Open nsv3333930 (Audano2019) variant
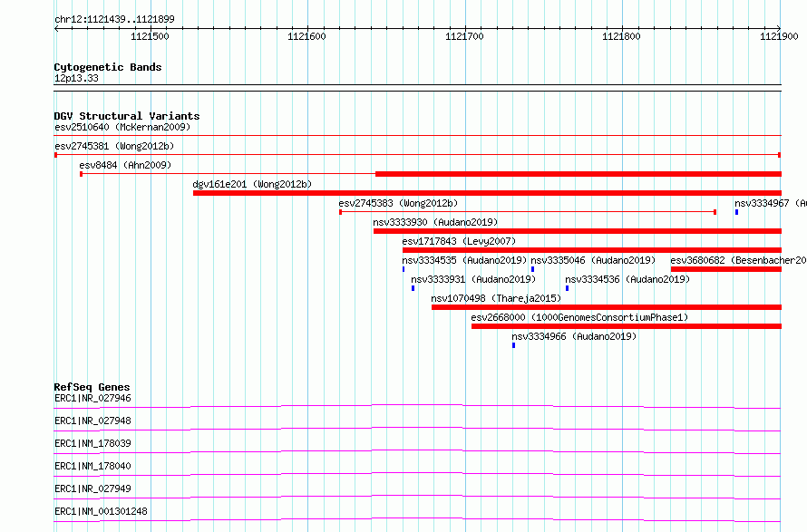807x532 pixels. pos(435,222)
